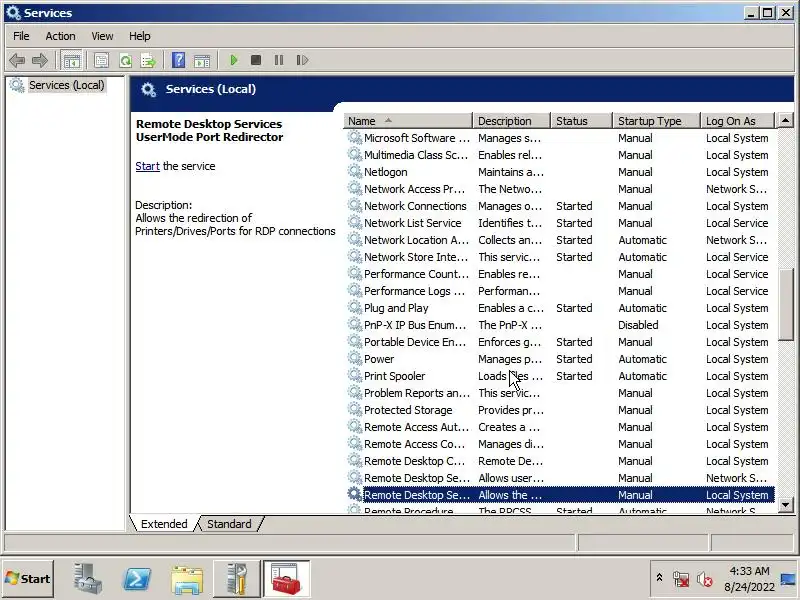Image resolution: width=800 pixels, height=600 pixels.
Task: Launch Windows PowerShell from the taskbar
Action: [137, 579]
